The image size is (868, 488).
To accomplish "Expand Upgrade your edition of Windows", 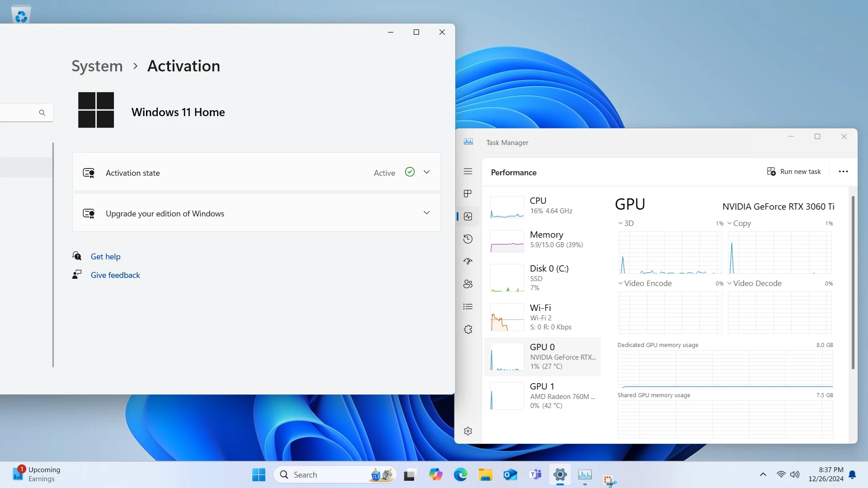I will [x=426, y=213].
